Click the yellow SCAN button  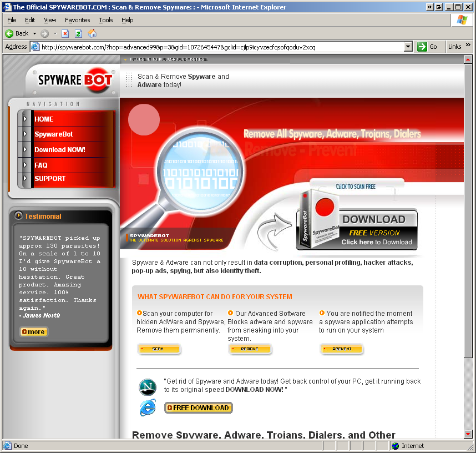(x=159, y=349)
